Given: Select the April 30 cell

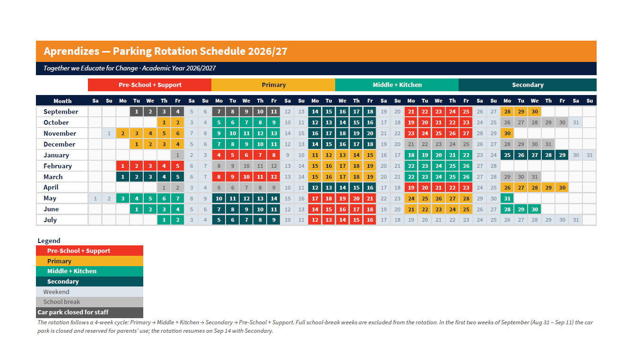Looking at the screenshot, I should (x=562, y=188).
